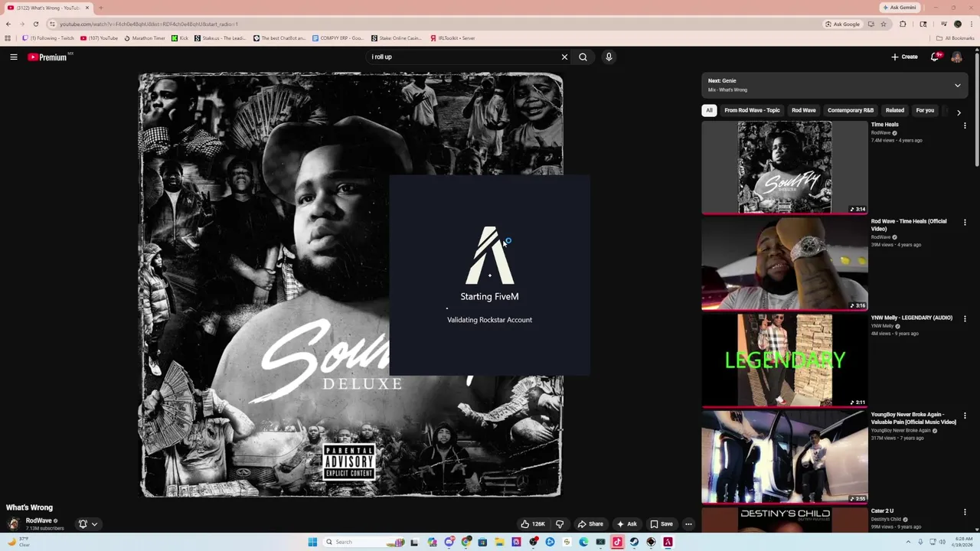Select the 'All' filter chip
Image resolution: width=980 pixels, height=551 pixels.
(x=709, y=110)
